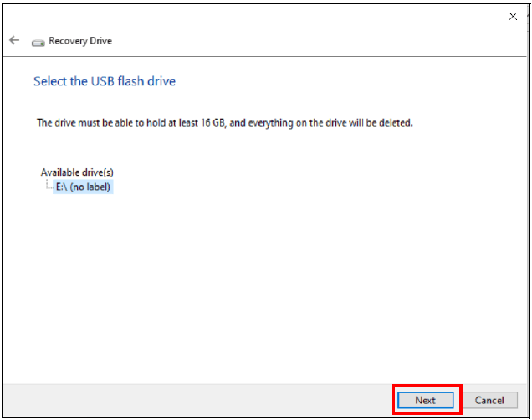Click the 'Select the USB flash drive' heading
The image size is (532, 420).
tap(104, 81)
